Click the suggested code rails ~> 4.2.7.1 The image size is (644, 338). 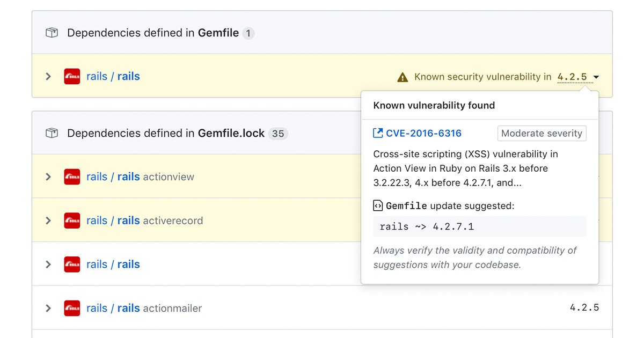(x=427, y=226)
